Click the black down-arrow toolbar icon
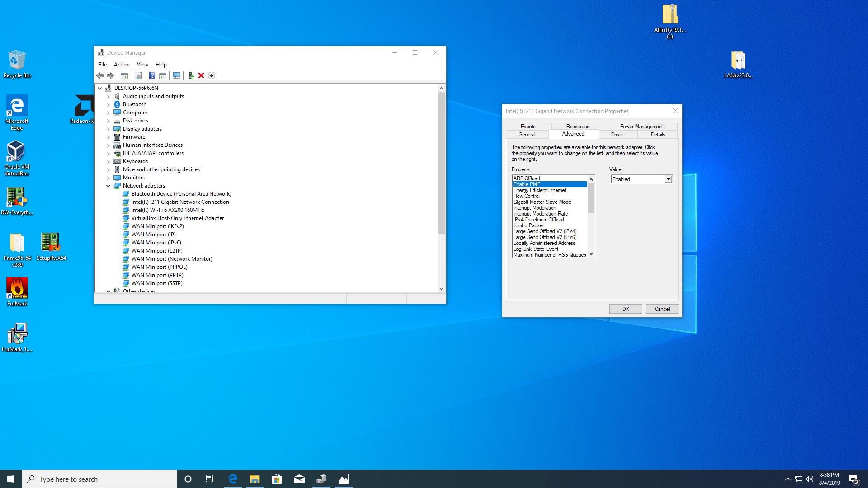Image resolution: width=868 pixels, height=488 pixels. point(212,75)
